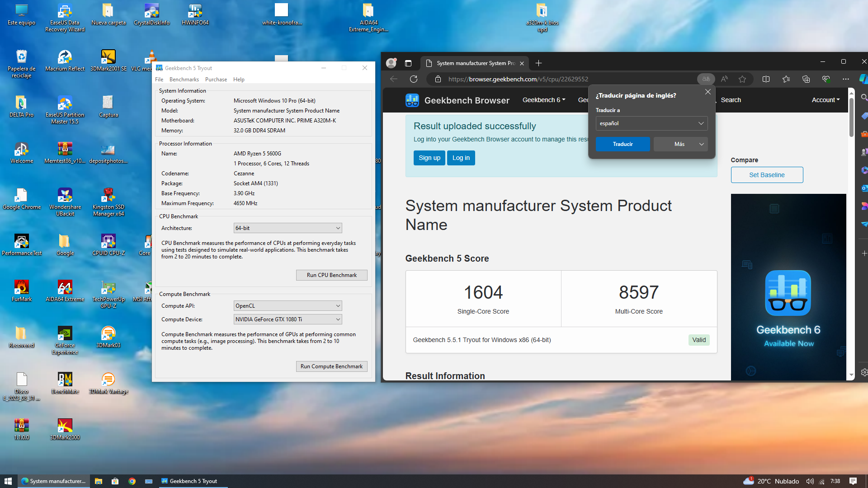Open Kingston SSD Manager icon
This screenshot has height=488, width=868.
click(x=108, y=202)
